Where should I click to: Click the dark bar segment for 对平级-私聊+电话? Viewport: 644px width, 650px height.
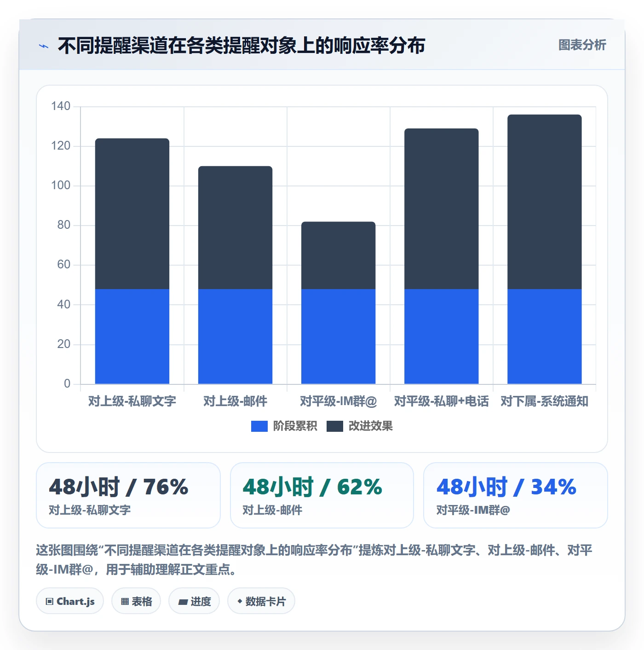(x=441, y=209)
